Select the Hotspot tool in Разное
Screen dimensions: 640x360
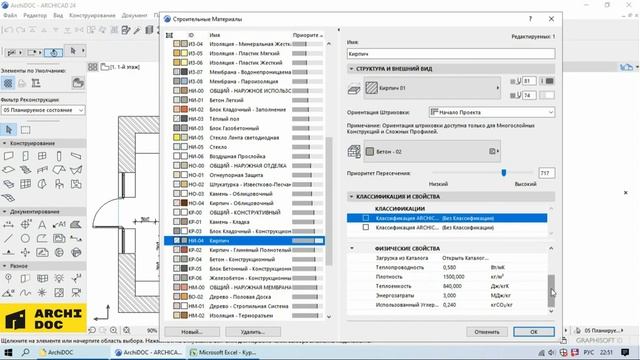[42, 292]
